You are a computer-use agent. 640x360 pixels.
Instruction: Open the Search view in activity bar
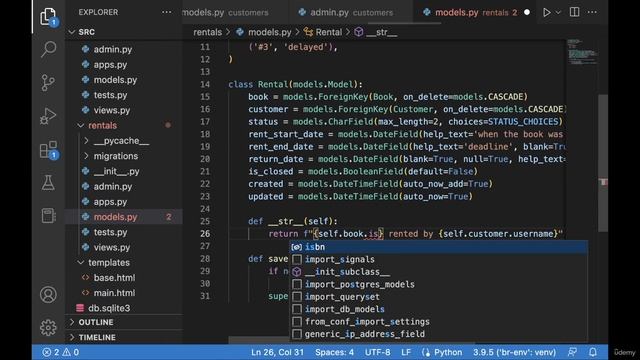coord(48,49)
